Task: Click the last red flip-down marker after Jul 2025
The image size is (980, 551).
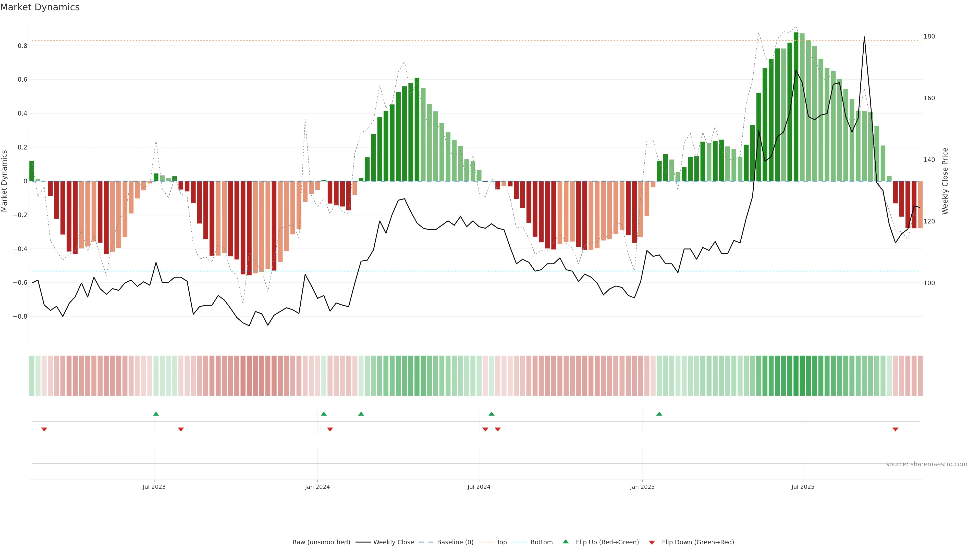Action: point(895,429)
